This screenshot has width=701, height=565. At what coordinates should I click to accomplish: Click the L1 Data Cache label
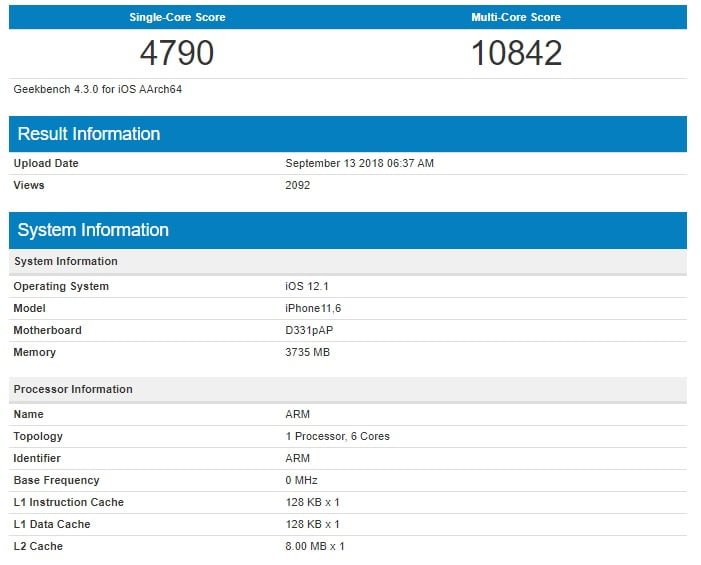[52, 524]
